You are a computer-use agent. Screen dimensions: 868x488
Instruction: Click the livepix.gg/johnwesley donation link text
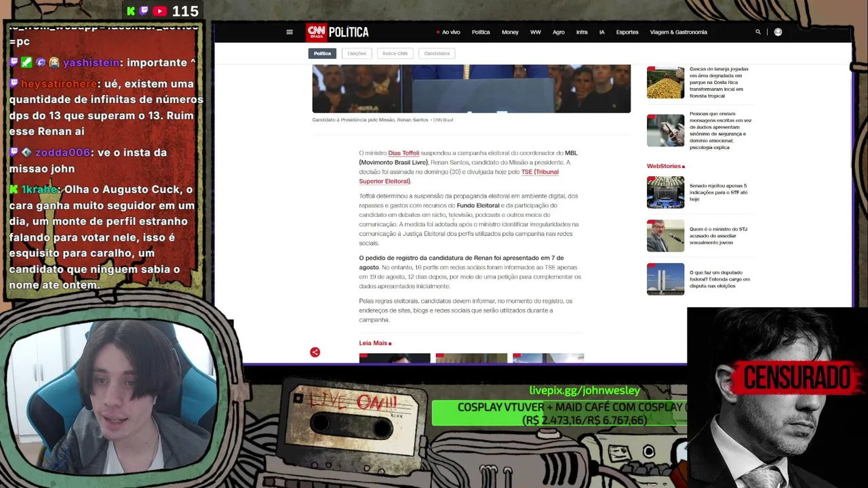coord(585,390)
